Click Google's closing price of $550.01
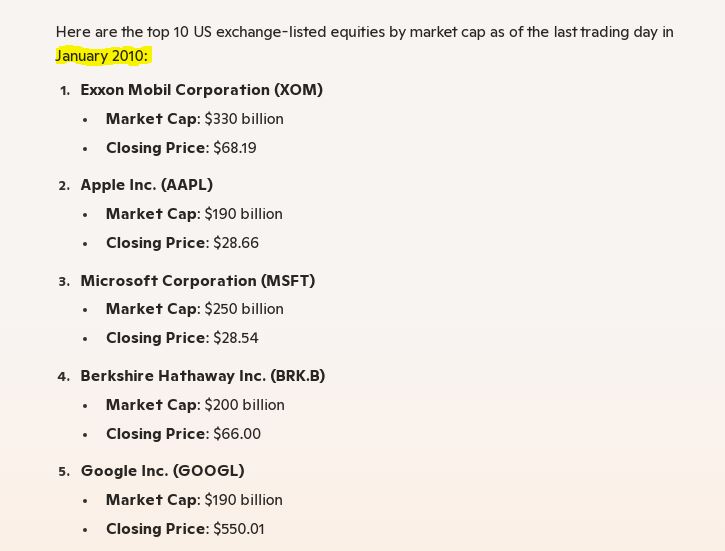This screenshot has height=551, width=725. (x=239, y=529)
